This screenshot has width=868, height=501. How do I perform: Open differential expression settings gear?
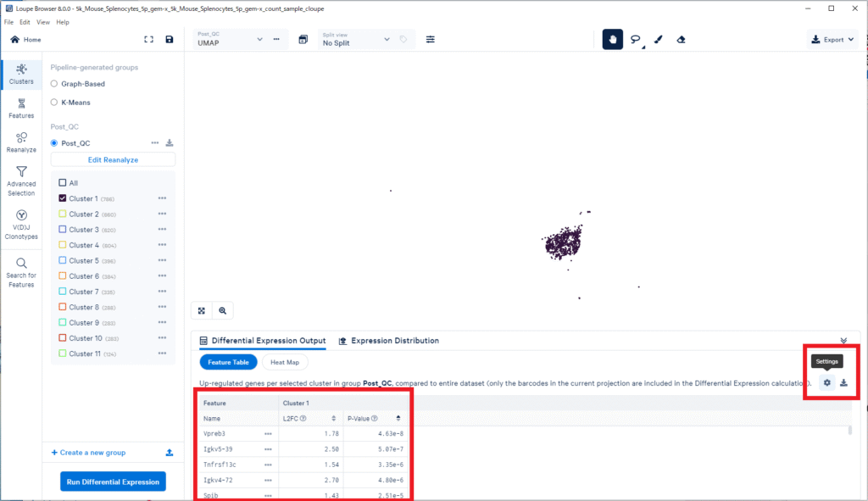[826, 382]
